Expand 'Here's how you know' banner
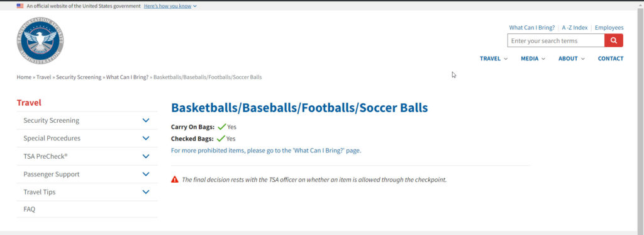The image size is (644, 235). pos(170,6)
